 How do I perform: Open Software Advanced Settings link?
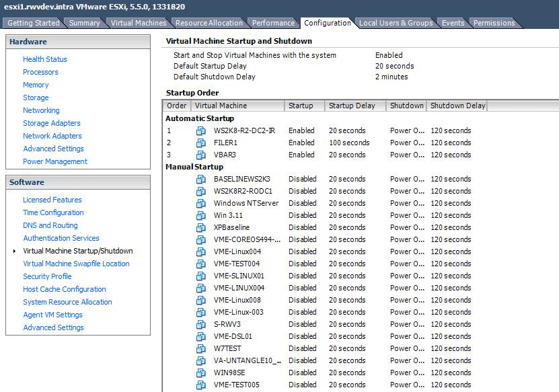click(x=53, y=327)
